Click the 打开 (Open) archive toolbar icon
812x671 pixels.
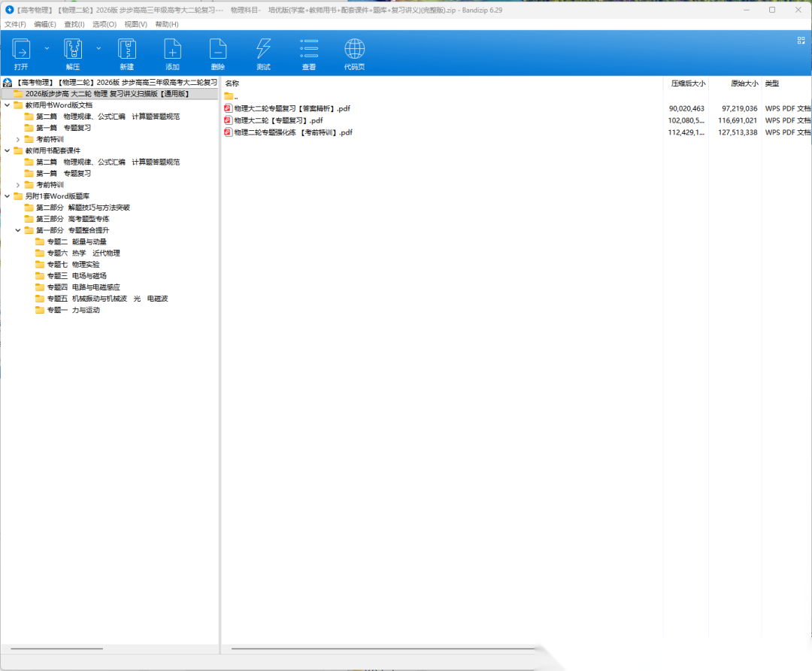point(21,50)
